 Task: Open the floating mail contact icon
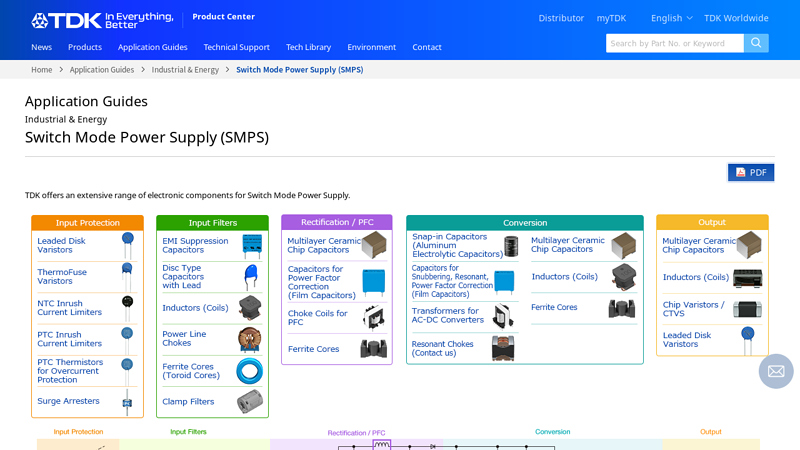pyautogui.click(x=776, y=371)
